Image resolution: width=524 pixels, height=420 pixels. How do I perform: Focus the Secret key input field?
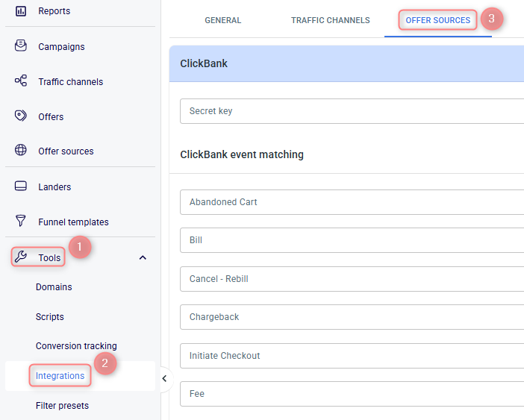click(352, 111)
